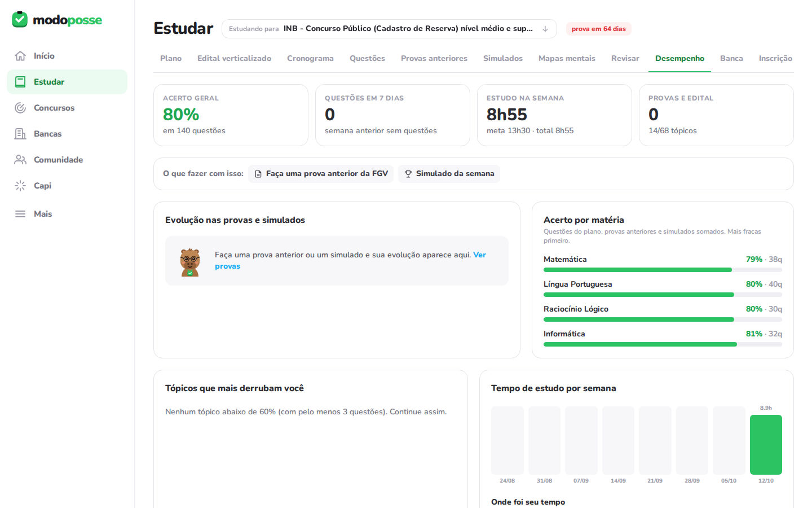Open the concurso selector dropdown arrow
Viewport: 812px width, 508px height.
[545, 29]
